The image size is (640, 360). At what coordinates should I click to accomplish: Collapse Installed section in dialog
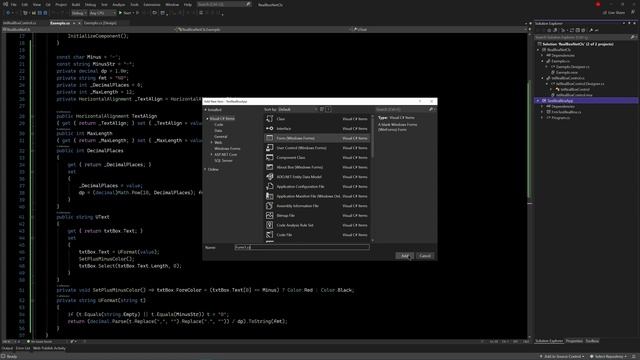point(206,110)
